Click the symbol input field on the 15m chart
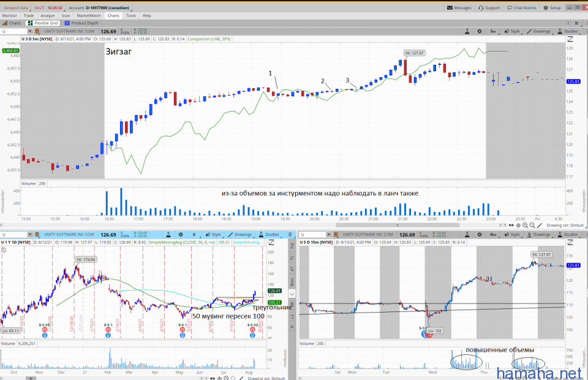 [x=313, y=235]
